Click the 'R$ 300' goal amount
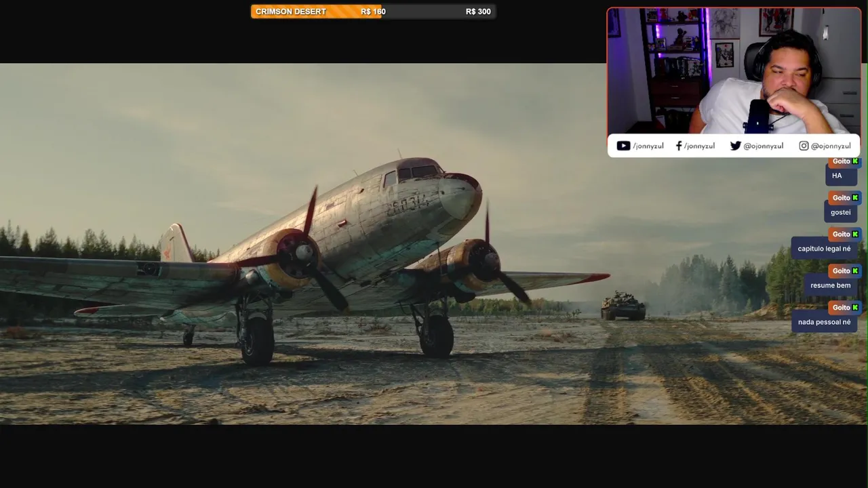 coord(478,12)
